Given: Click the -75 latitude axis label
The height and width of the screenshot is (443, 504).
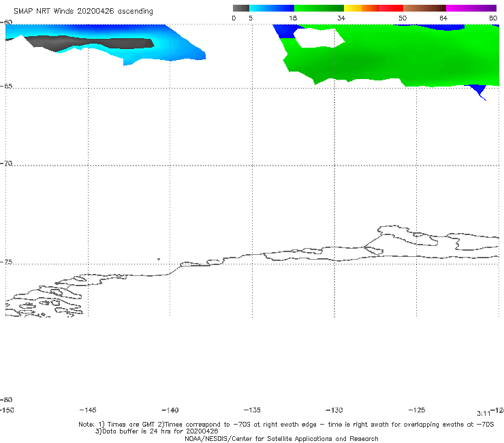Looking at the screenshot, I should coord(6,262).
